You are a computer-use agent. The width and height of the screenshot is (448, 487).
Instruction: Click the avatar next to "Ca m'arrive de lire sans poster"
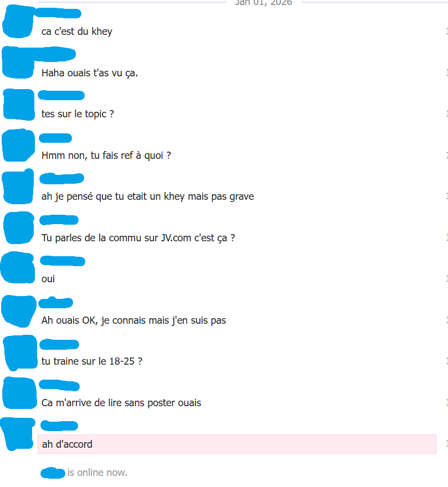coord(19,393)
